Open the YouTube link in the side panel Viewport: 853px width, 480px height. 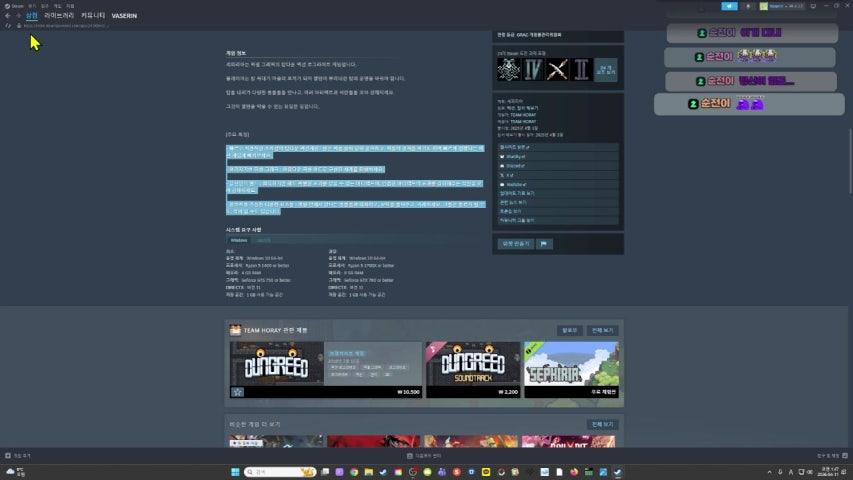558,184
